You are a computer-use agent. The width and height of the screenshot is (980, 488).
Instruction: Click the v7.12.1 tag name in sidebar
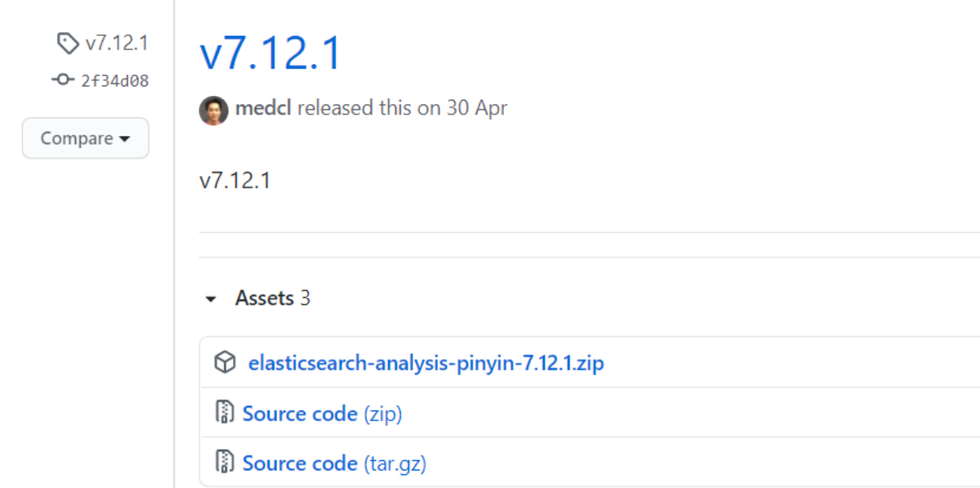click(117, 43)
